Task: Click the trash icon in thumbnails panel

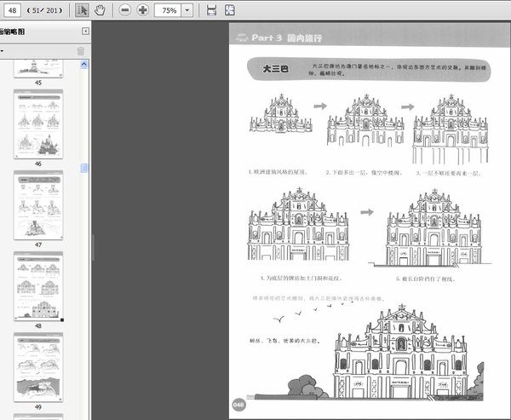Action: (x=81, y=51)
